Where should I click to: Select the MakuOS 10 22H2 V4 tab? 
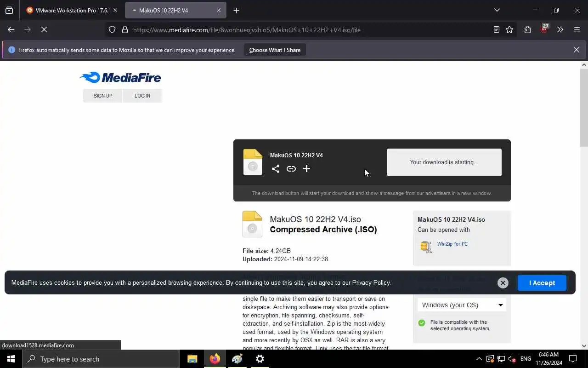pyautogui.click(x=175, y=10)
